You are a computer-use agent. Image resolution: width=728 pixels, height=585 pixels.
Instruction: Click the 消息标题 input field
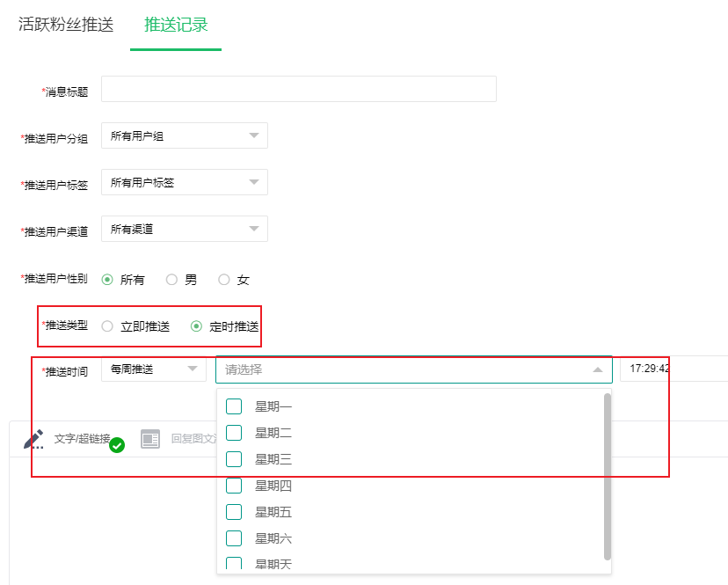[x=298, y=90]
